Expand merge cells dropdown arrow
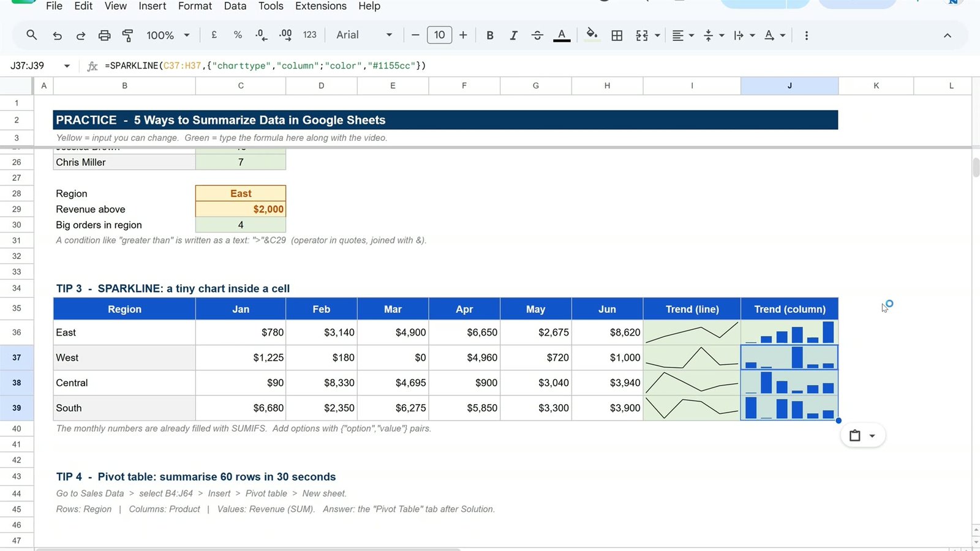 [658, 36]
